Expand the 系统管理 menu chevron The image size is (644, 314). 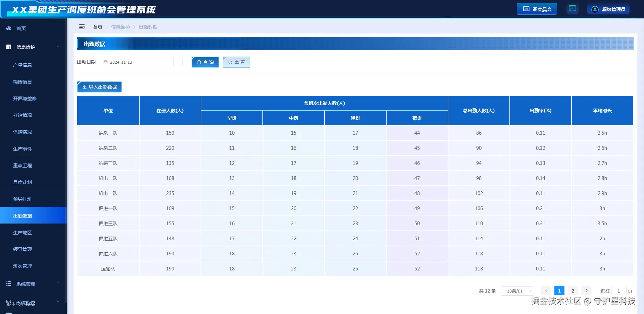pyautogui.click(x=58, y=283)
